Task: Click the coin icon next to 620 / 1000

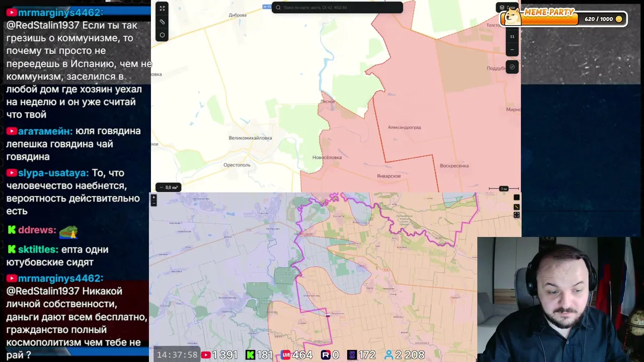Action: [619, 19]
